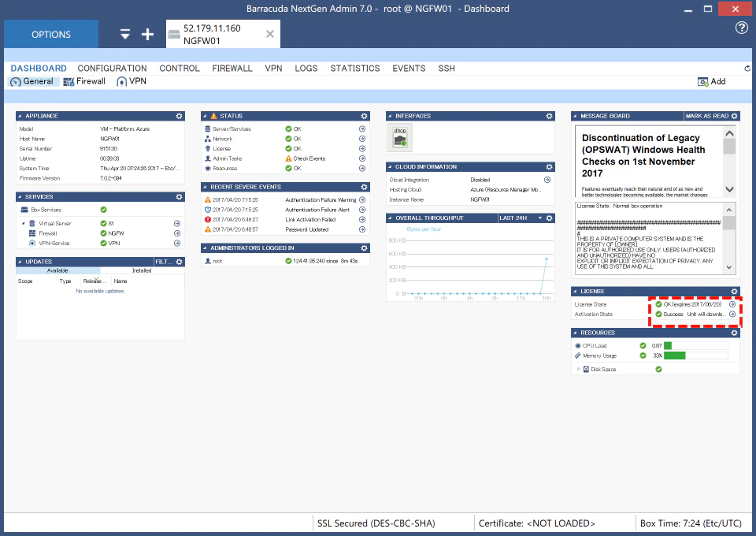Open the VPN dashboard sub-view

click(132, 81)
